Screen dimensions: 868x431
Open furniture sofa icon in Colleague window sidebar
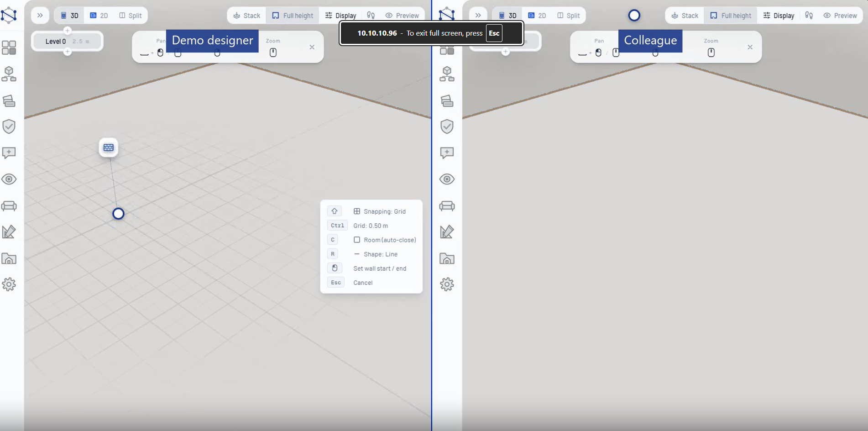pyautogui.click(x=447, y=206)
